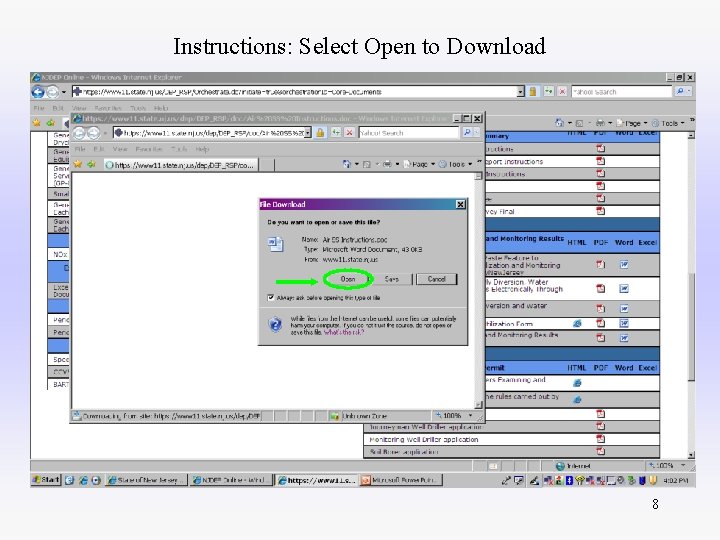
Task: Click Print icon in front IE window toolbar
Action: click(387, 164)
